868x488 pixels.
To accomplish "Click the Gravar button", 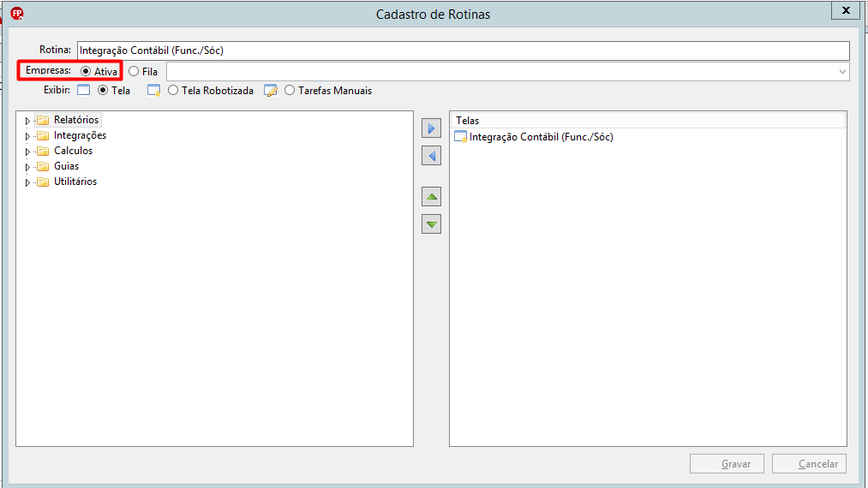I will pos(727,464).
